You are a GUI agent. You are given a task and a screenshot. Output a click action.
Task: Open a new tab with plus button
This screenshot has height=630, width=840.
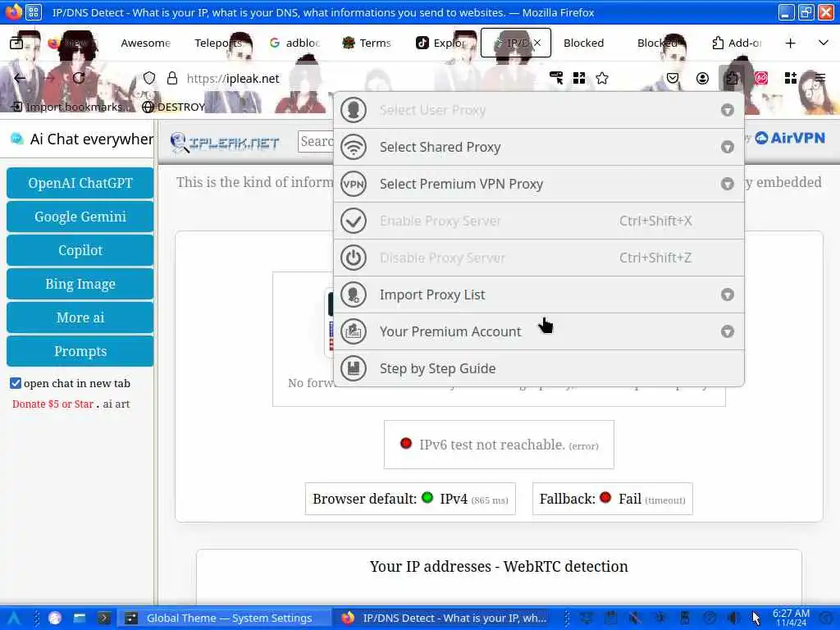pos(790,43)
